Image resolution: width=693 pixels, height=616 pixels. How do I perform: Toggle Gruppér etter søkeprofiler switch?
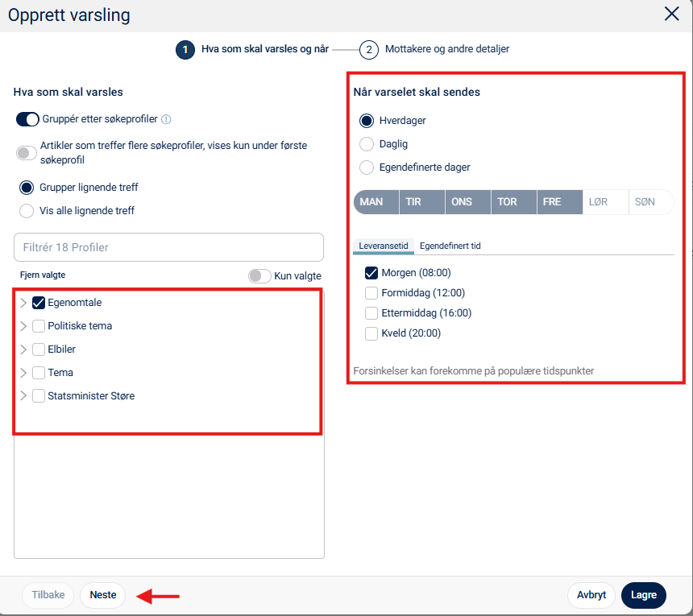(27, 119)
